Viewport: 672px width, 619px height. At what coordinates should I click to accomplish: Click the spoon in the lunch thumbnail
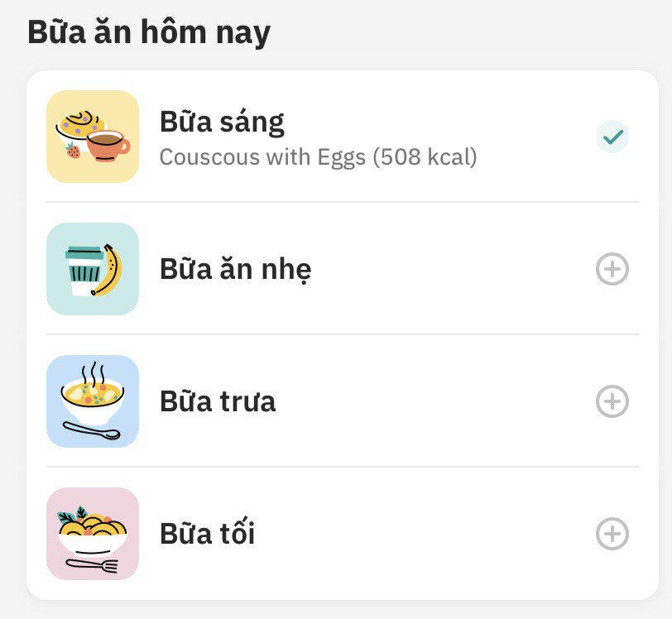click(x=92, y=431)
